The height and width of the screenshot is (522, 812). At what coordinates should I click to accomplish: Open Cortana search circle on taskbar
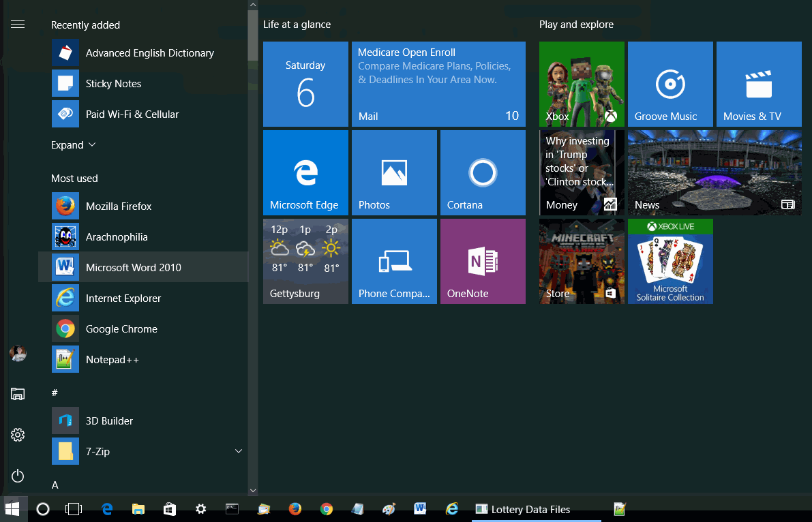pyautogui.click(x=43, y=509)
